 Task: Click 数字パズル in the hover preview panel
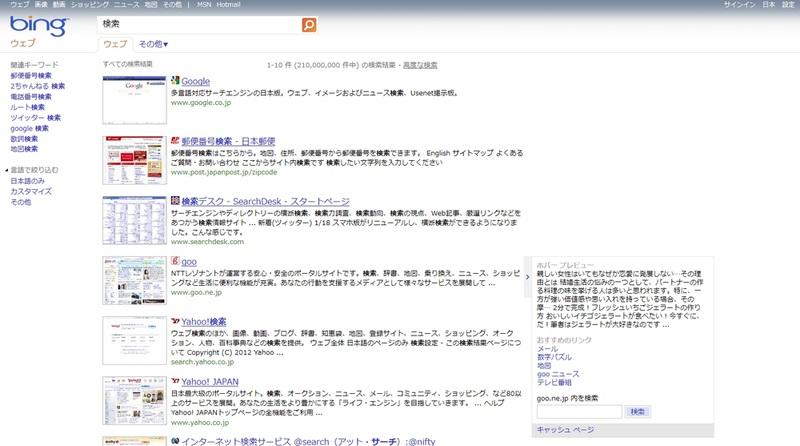click(x=554, y=357)
